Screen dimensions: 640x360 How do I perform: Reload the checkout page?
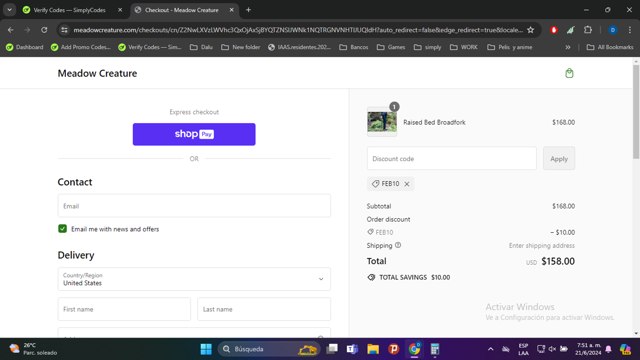point(44,30)
